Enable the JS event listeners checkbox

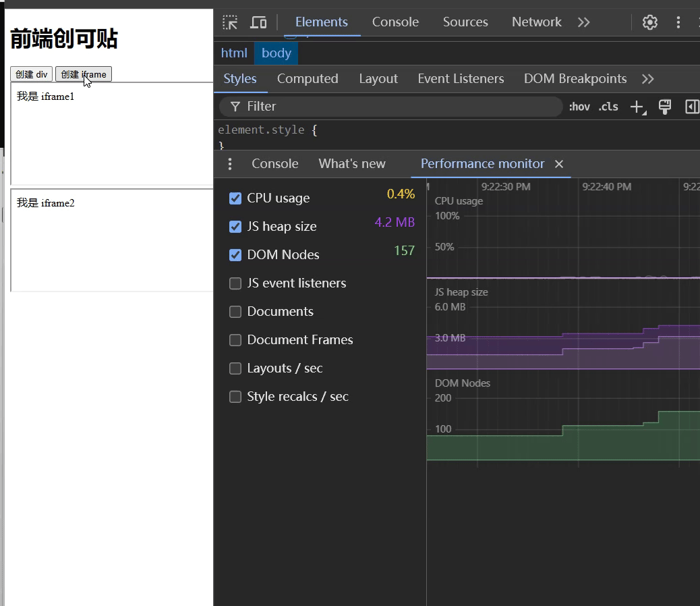[235, 283]
